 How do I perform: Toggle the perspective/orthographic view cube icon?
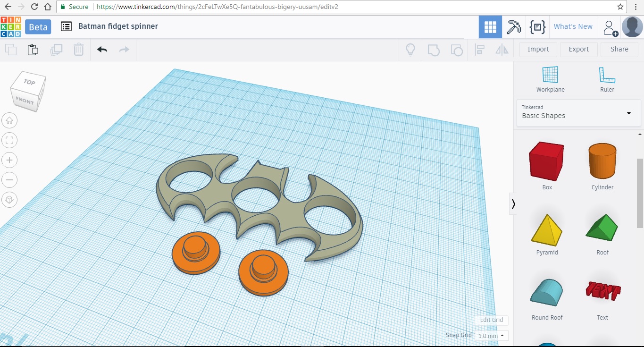click(9, 200)
